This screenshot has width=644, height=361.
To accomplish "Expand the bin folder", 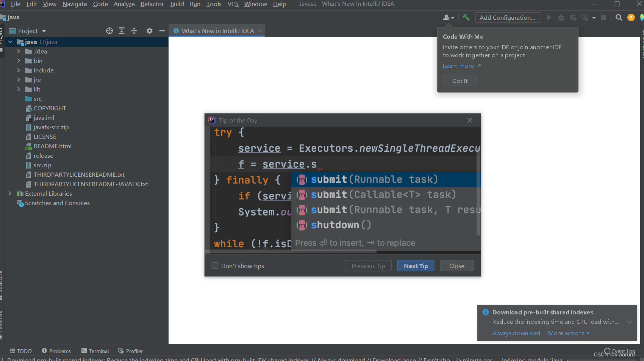I will (19, 61).
